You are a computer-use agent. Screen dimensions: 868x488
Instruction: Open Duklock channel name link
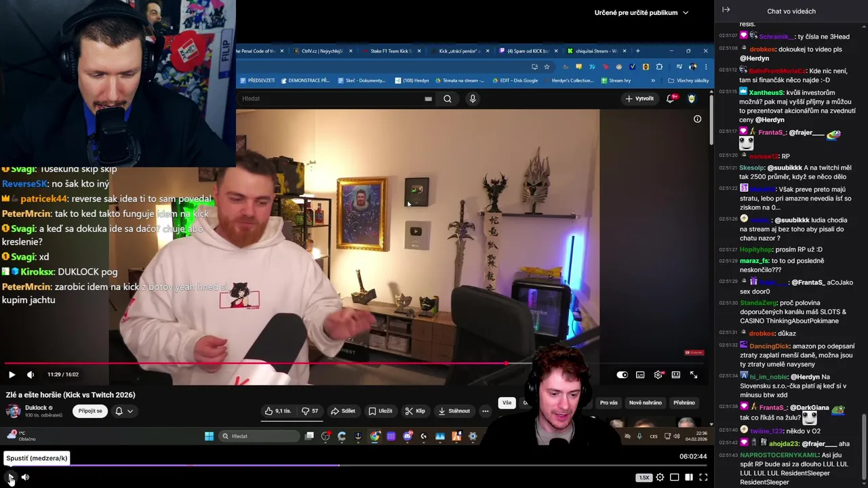tap(36, 407)
